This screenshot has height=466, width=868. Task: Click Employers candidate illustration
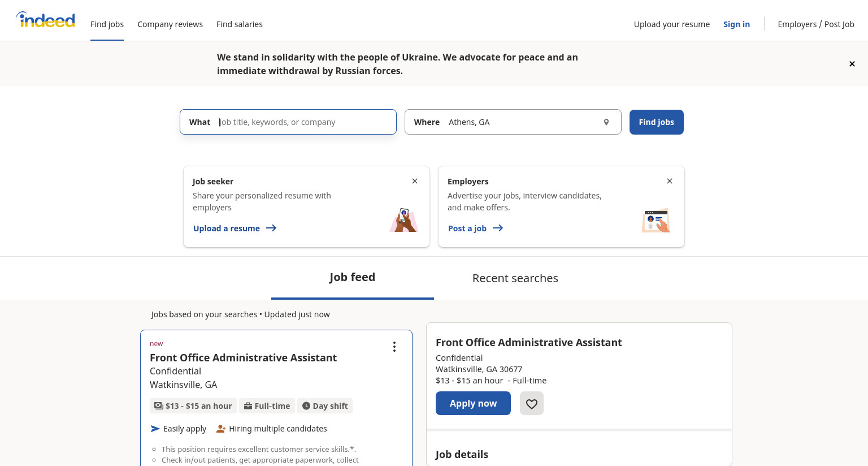click(656, 221)
